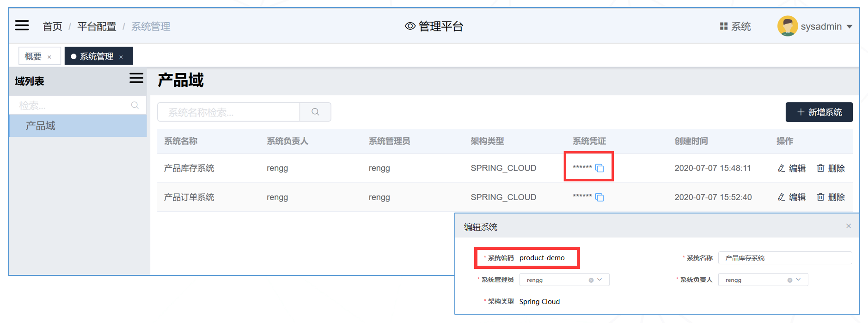Expand the 系统负责人 dropdown

pos(799,280)
